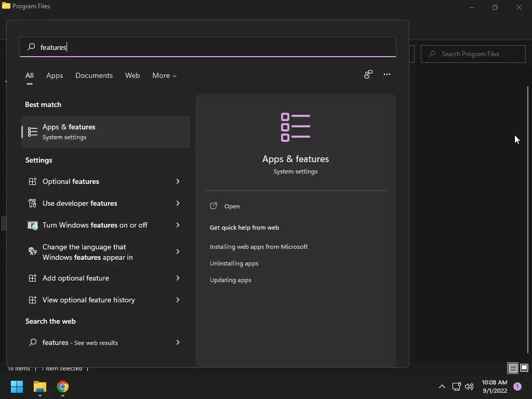Click the Apps & features title in preview pane

tap(296, 159)
